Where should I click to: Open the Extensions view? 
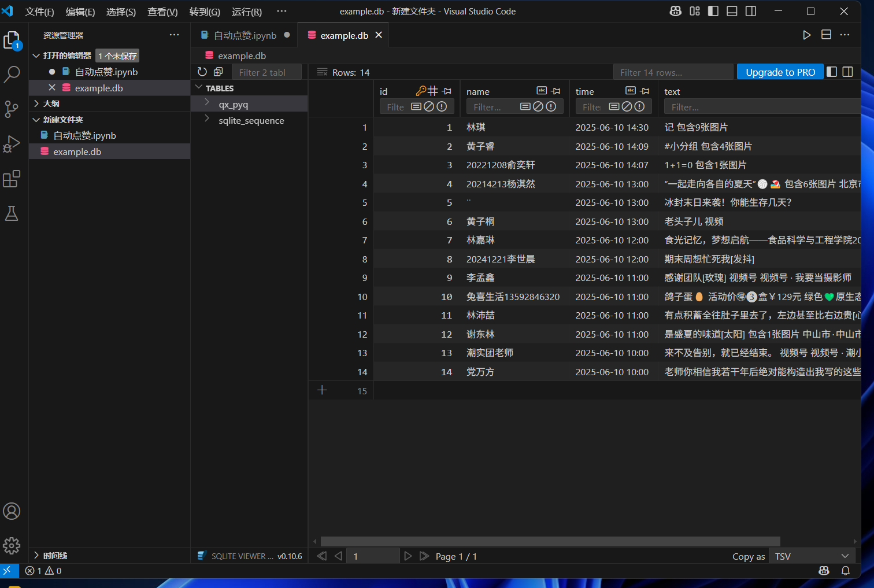point(12,179)
